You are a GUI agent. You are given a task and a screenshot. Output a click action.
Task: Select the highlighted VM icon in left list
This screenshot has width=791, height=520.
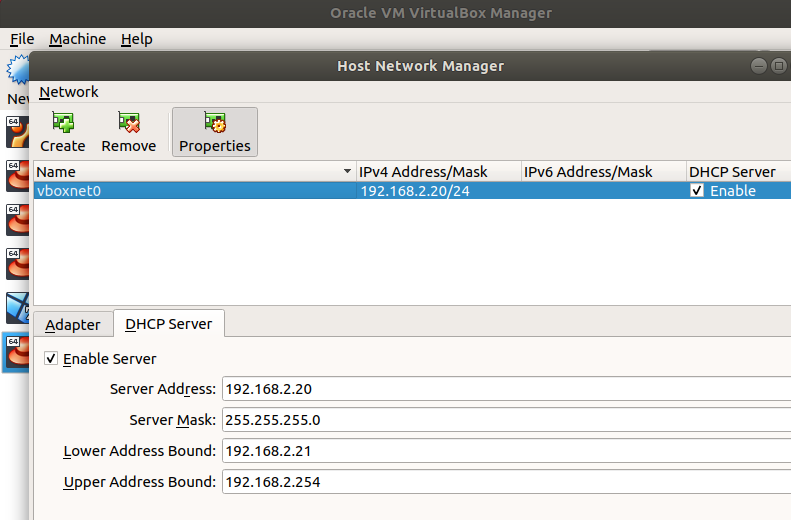tap(15, 353)
